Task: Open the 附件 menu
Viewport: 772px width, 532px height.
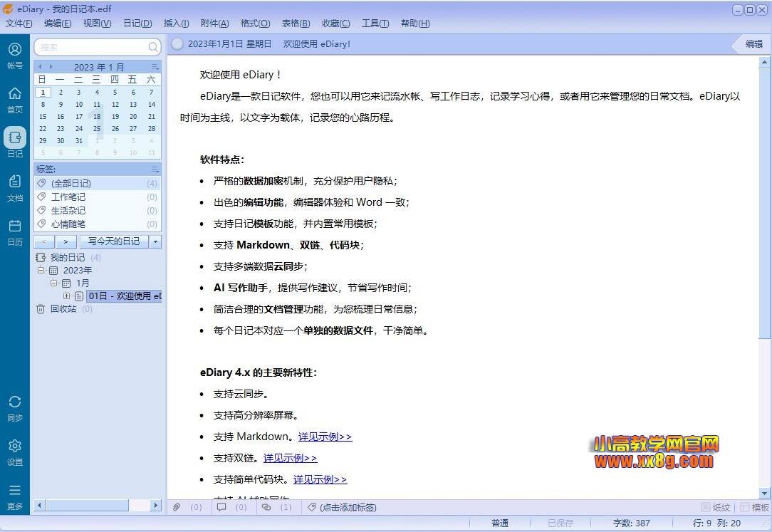Action: (214, 23)
